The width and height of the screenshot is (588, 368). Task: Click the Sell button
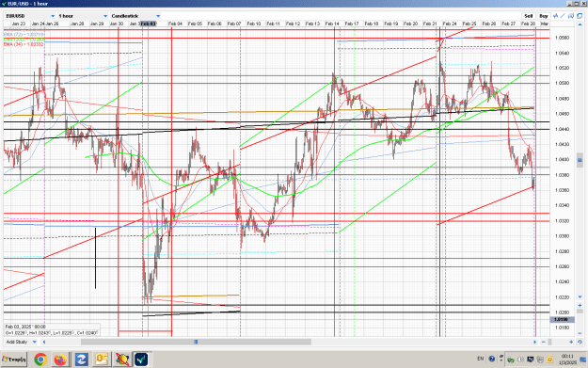click(x=529, y=16)
